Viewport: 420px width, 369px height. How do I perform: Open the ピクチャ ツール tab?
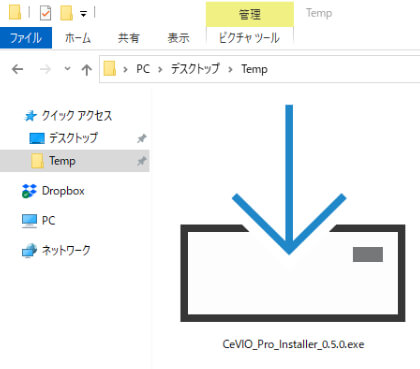pyautogui.click(x=249, y=38)
